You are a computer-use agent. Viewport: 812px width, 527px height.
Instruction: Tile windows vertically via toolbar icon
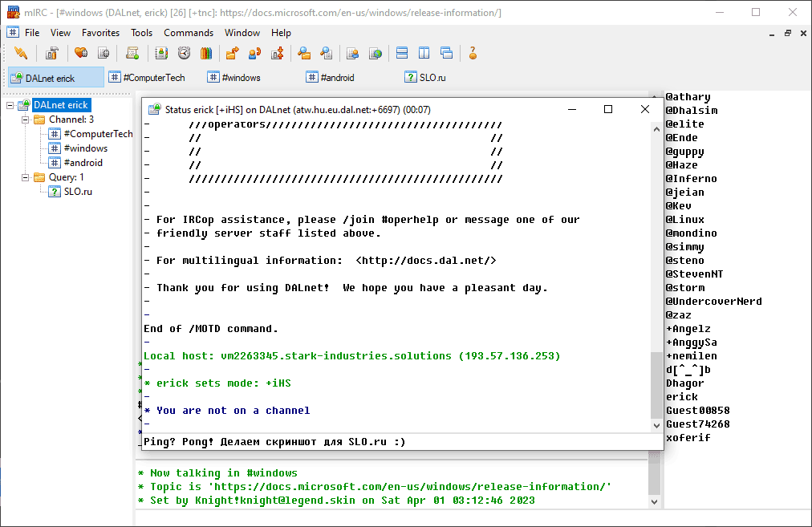(424, 53)
